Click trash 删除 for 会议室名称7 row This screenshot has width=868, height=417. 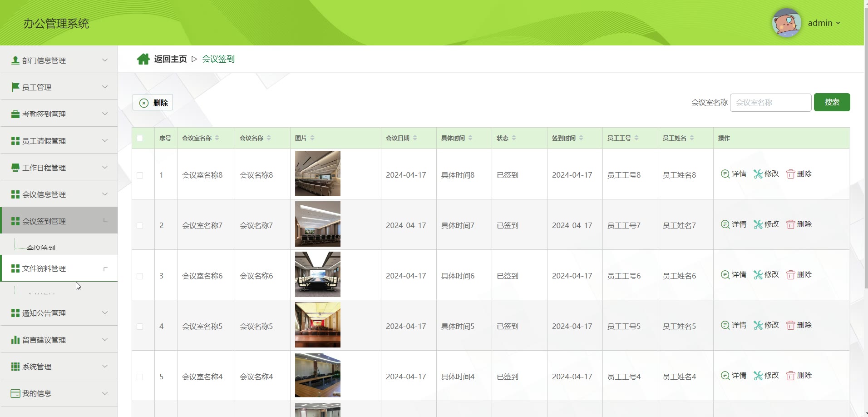point(799,224)
